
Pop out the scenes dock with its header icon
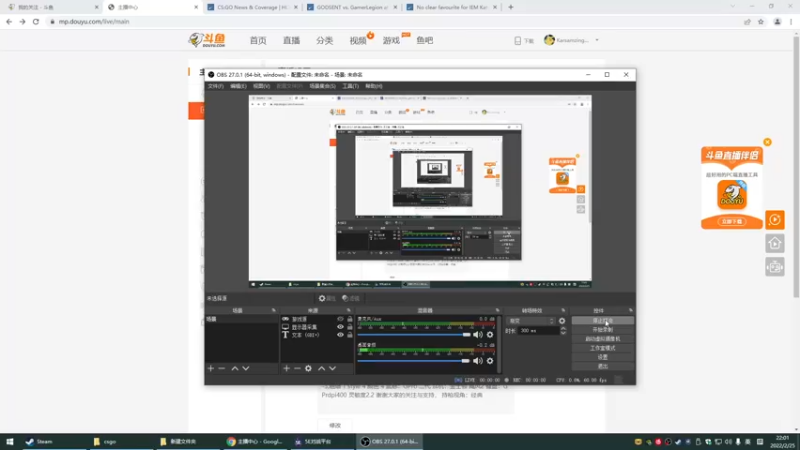tap(273, 310)
